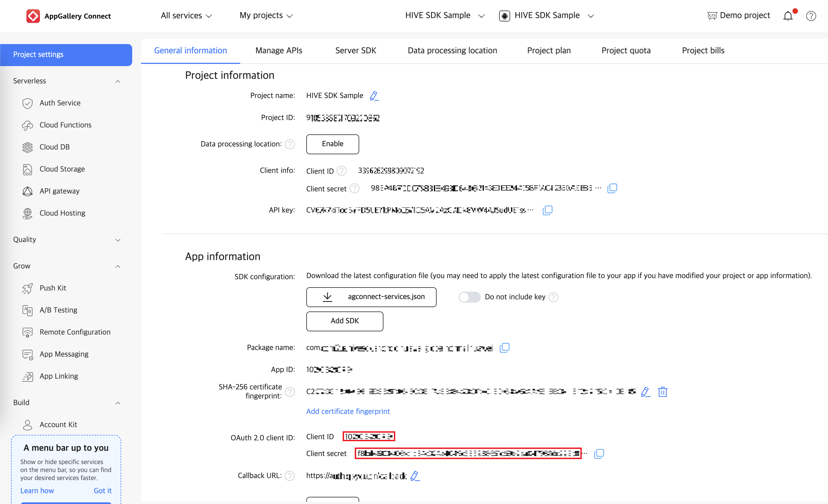This screenshot has width=828, height=504.
Task: Copy the Package name
Action: click(x=504, y=348)
